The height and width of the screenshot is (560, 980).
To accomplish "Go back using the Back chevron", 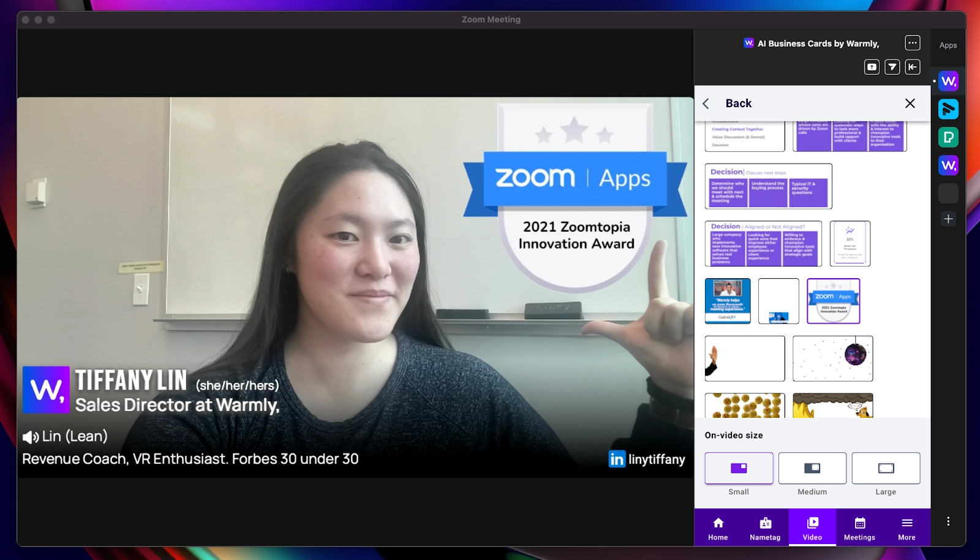I will pos(706,104).
